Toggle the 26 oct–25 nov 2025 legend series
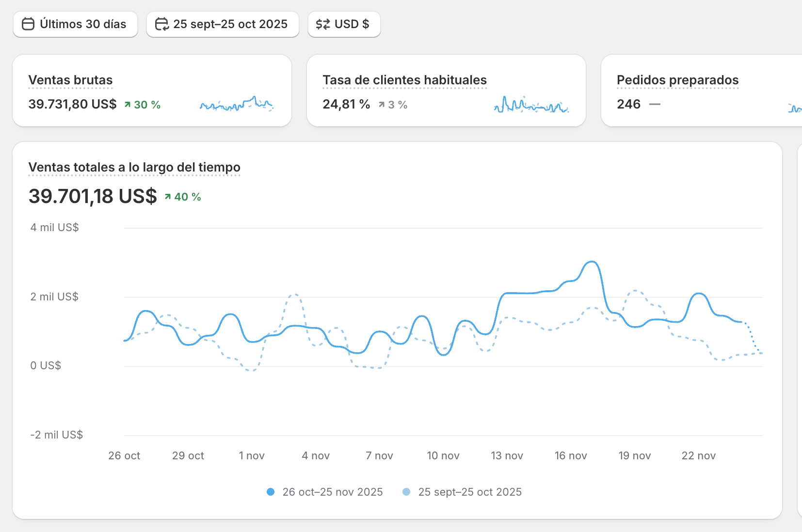802x532 pixels. click(325, 492)
